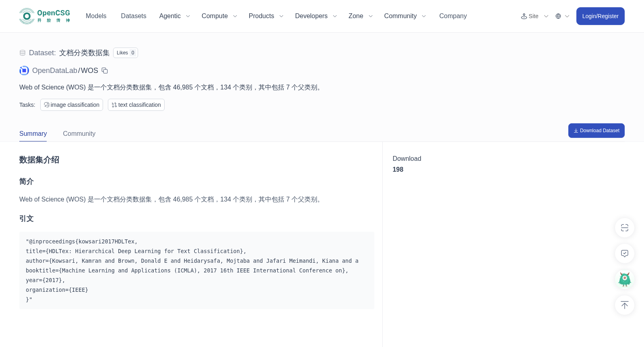
Task: Click the download count 198
Action: (x=398, y=170)
